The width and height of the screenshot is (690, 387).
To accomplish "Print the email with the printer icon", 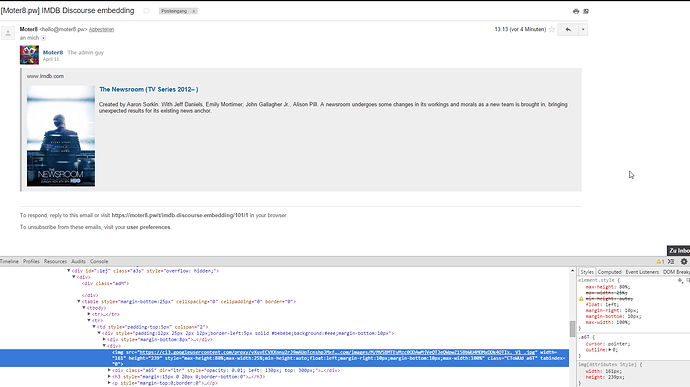I will coord(576,11).
